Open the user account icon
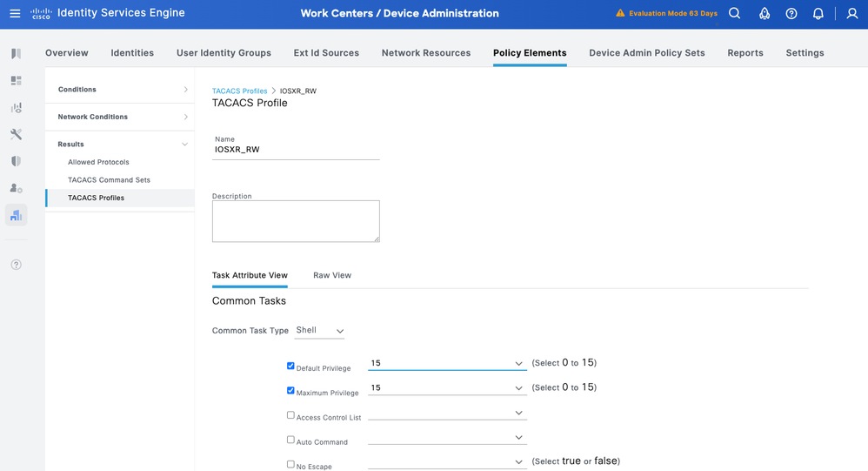This screenshot has height=471, width=868. click(x=852, y=13)
